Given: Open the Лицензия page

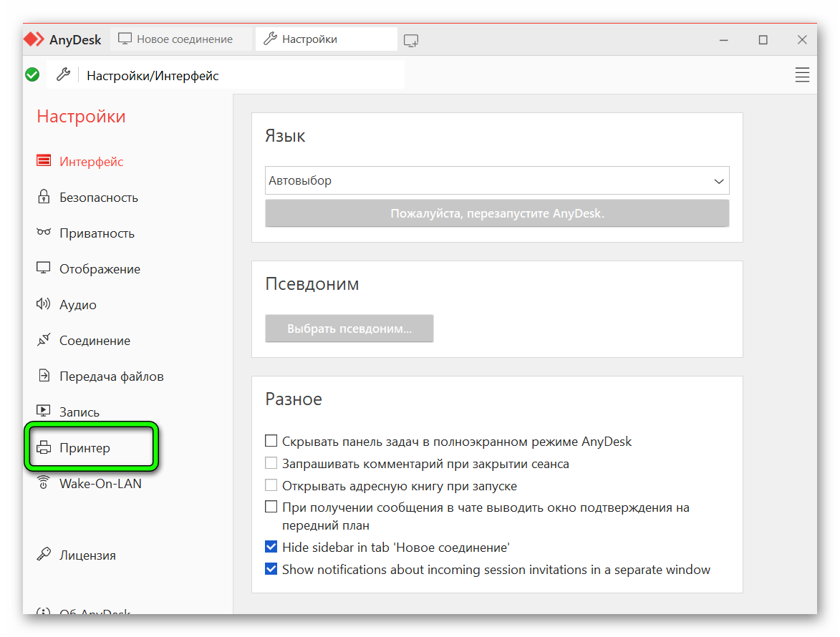Looking at the screenshot, I should pyautogui.click(x=87, y=555).
